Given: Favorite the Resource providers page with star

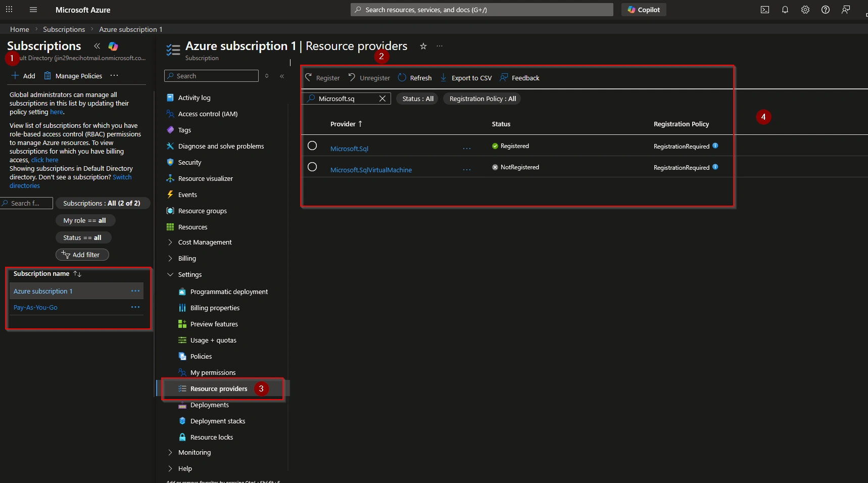Looking at the screenshot, I should (x=423, y=46).
